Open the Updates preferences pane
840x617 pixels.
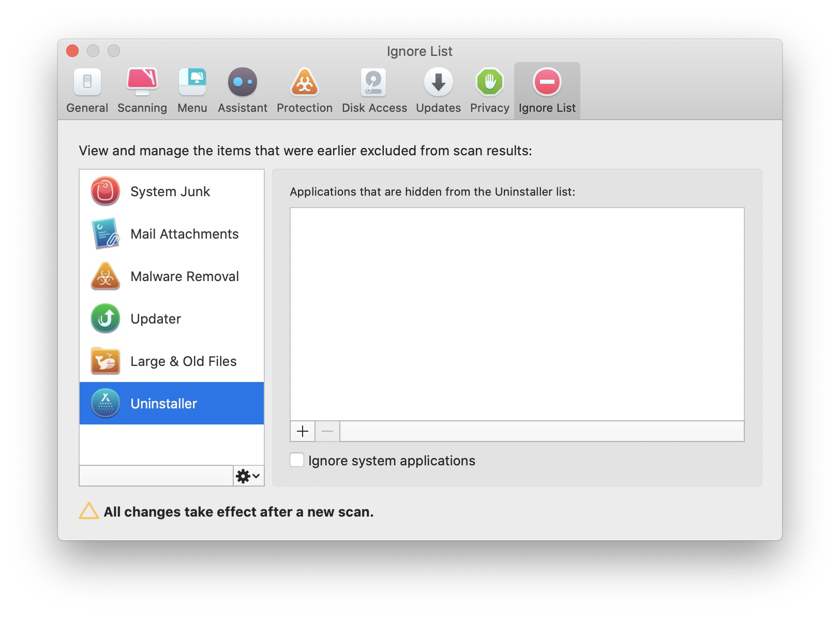point(438,91)
